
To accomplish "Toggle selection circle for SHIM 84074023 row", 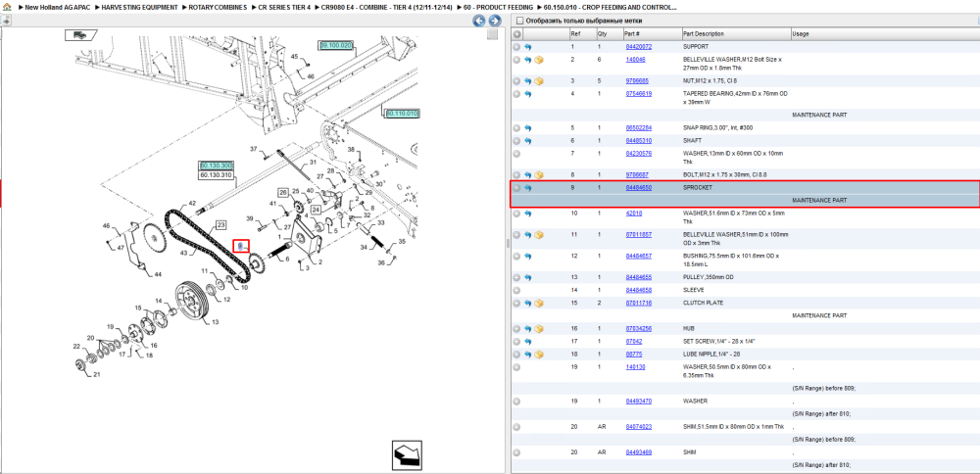I will 516,427.
